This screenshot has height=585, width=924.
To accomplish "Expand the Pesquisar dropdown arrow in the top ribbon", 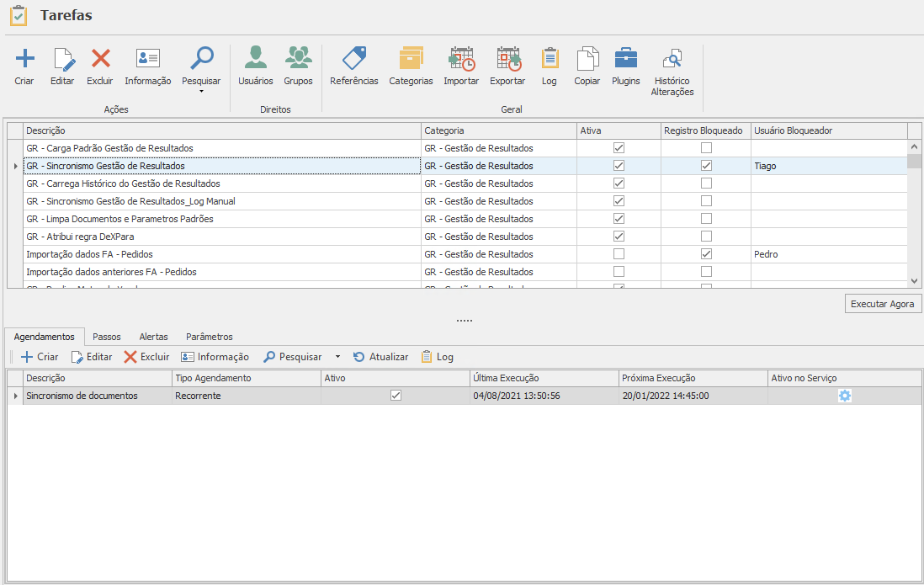I will click(201, 91).
